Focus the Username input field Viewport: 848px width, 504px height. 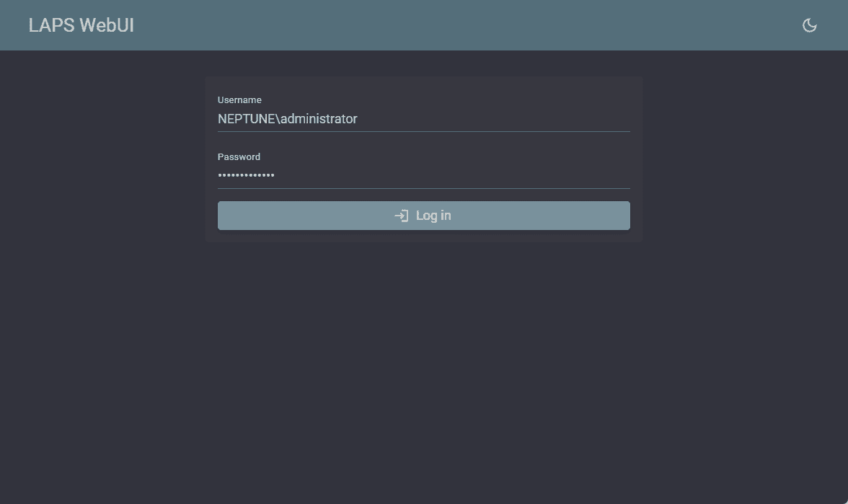pyautogui.click(x=423, y=119)
